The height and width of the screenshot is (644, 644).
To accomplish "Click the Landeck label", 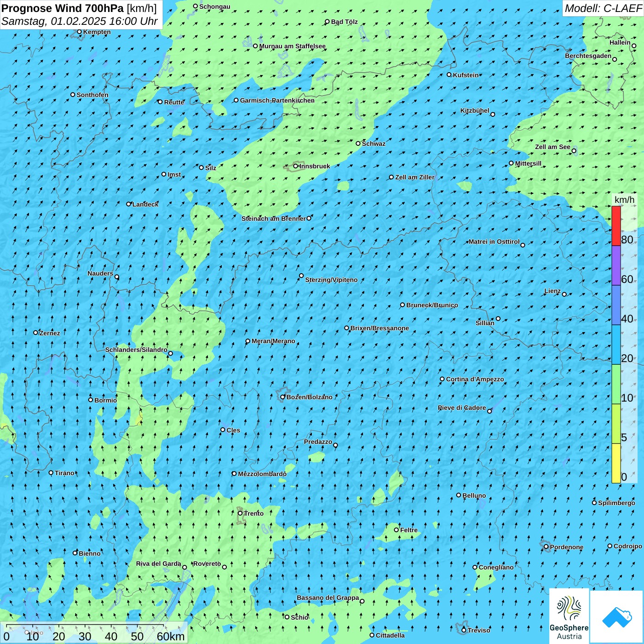I will tap(145, 204).
